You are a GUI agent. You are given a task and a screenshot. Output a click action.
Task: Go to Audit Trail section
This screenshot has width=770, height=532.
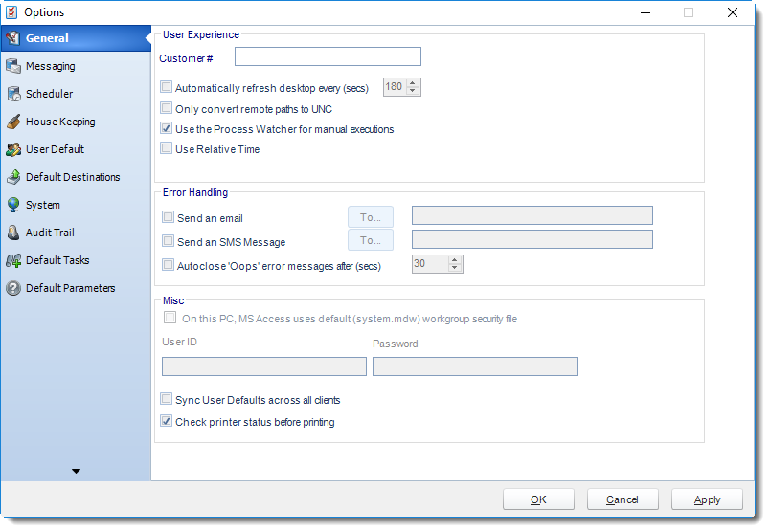click(x=76, y=233)
